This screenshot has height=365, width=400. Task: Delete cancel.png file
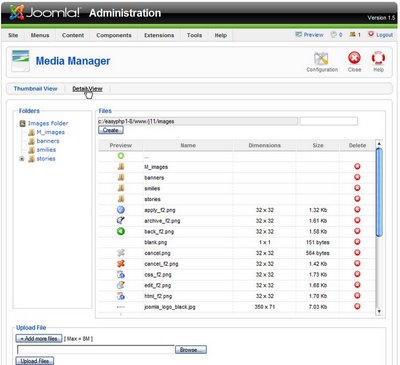click(357, 253)
